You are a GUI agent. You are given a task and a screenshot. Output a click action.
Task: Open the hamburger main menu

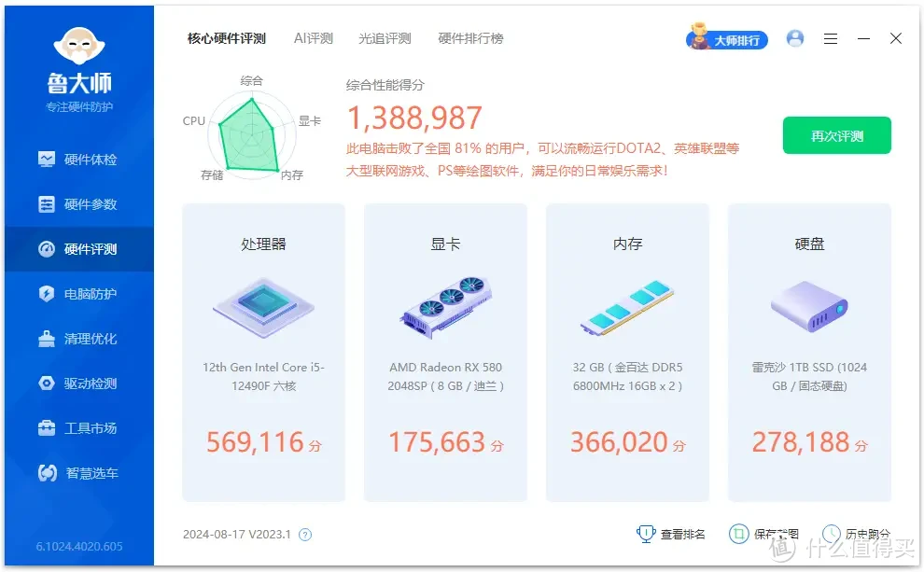coord(831,39)
